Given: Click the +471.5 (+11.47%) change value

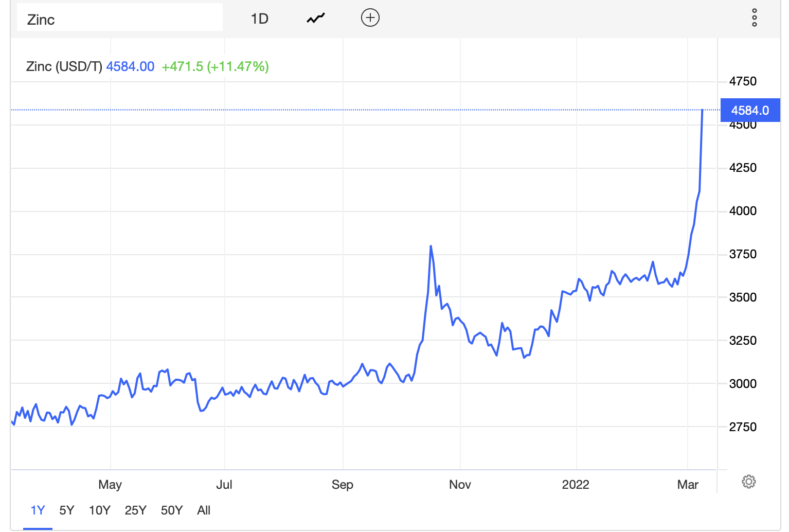Looking at the screenshot, I should click(x=215, y=66).
